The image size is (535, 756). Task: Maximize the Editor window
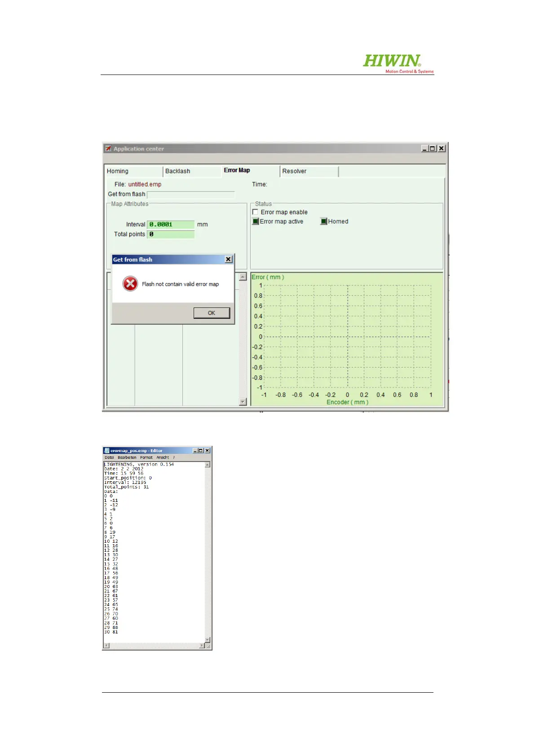[201, 450]
